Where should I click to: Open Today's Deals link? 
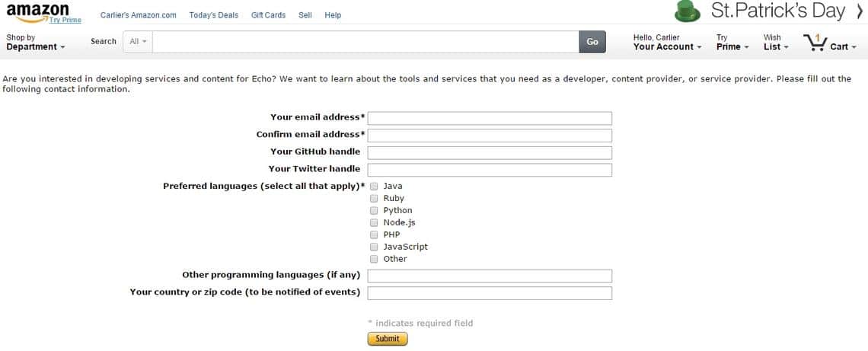(x=214, y=15)
